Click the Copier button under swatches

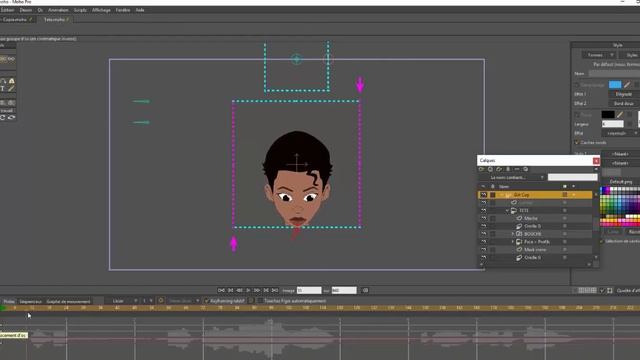coord(613,231)
